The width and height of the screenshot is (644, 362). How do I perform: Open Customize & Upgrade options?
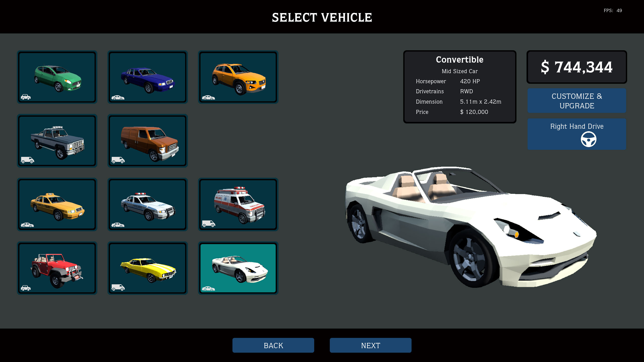point(576,101)
